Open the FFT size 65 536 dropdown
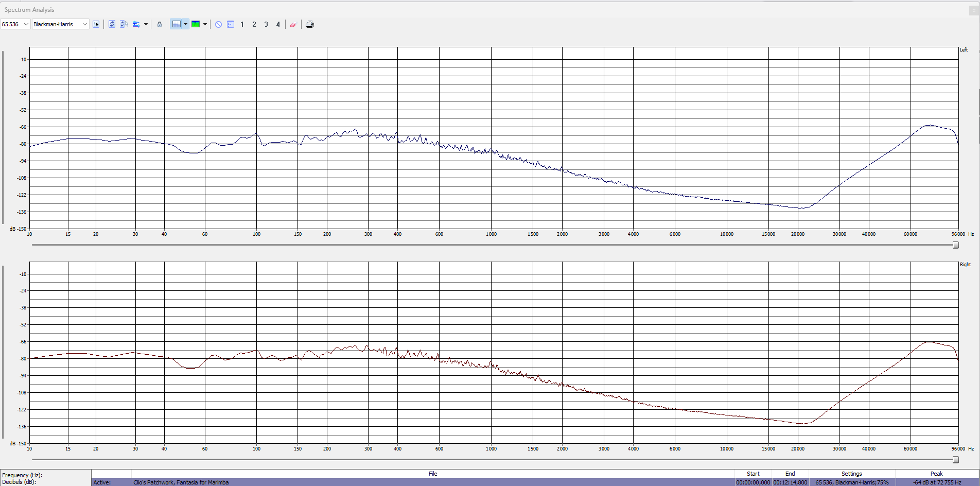This screenshot has height=486, width=980. coord(26,24)
